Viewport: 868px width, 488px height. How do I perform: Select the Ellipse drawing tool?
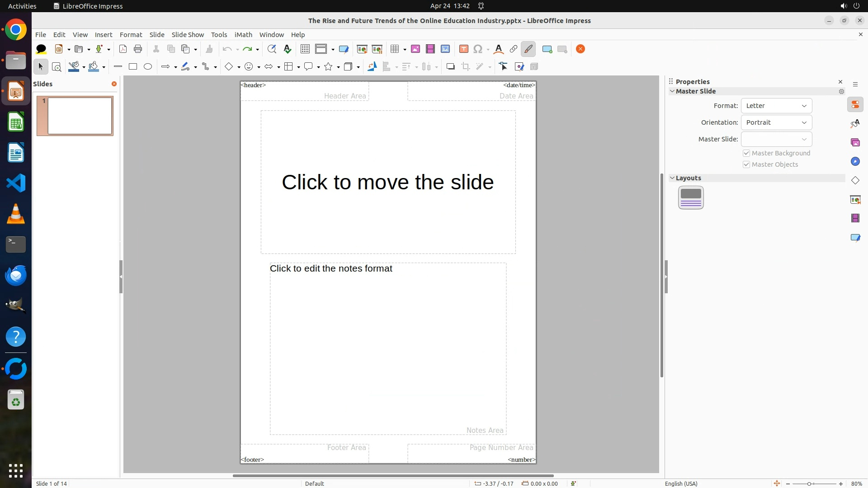tap(148, 67)
